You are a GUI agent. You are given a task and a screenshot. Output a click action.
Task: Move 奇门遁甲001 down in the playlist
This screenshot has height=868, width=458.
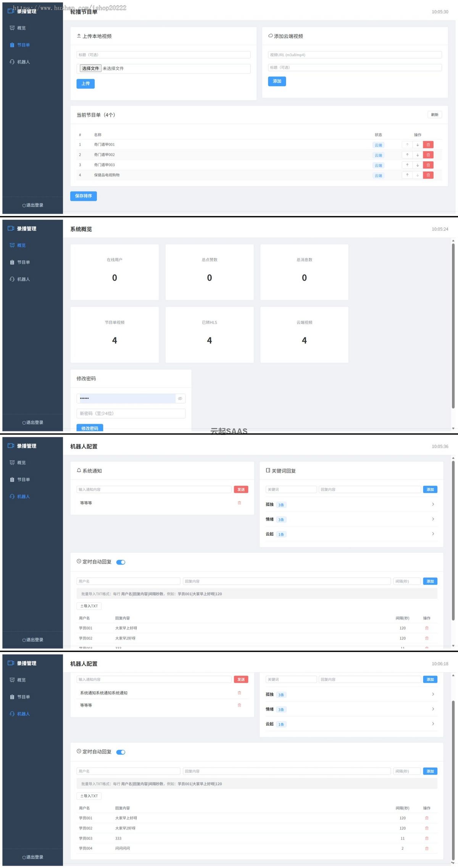418,145
